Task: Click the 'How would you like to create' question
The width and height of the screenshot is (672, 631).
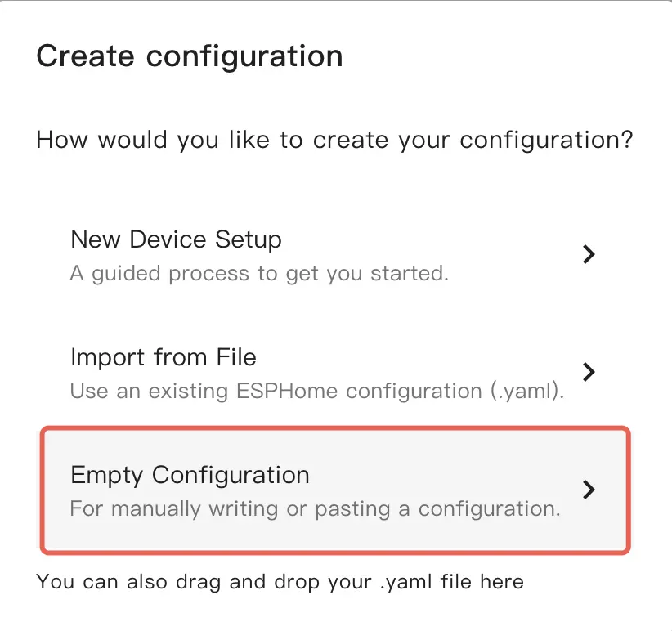Action: 334,140
